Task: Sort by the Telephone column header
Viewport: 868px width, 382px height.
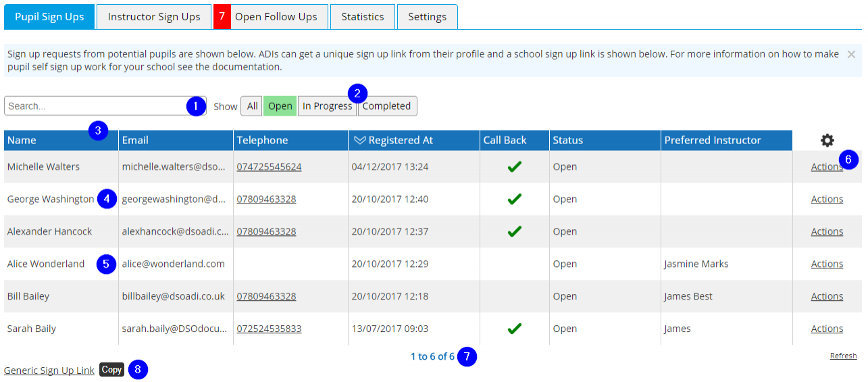Action: 290,140
